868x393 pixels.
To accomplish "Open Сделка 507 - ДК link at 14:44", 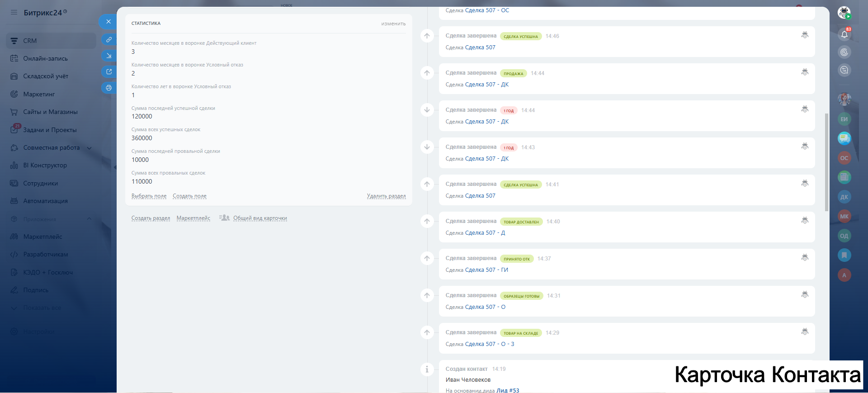I will [486, 85].
